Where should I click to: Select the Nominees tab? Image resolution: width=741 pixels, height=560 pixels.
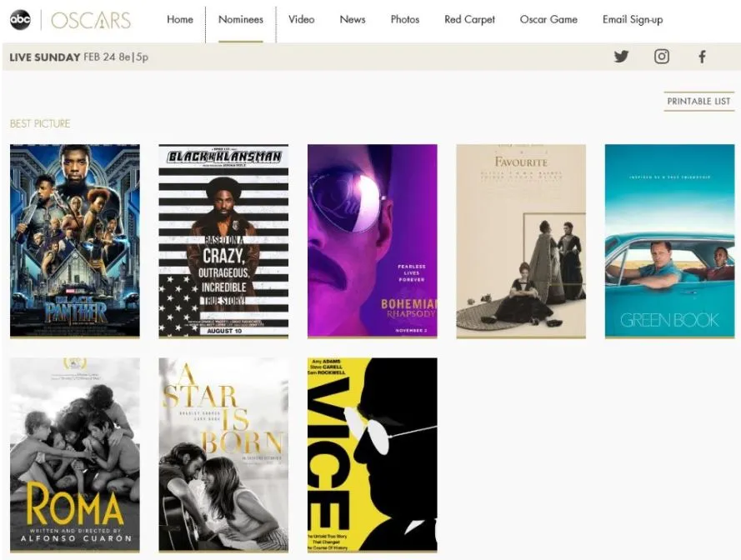241,19
